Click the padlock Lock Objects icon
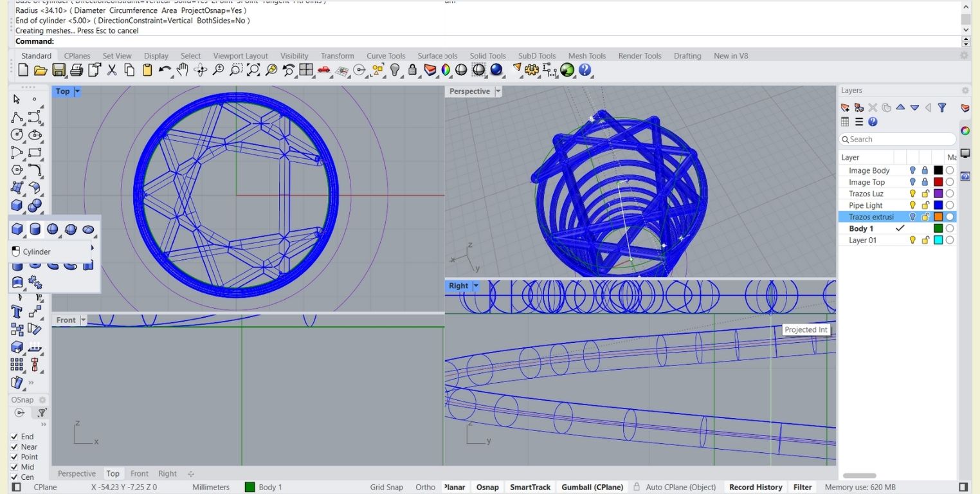This screenshot has width=980, height=494. point(413,70)
